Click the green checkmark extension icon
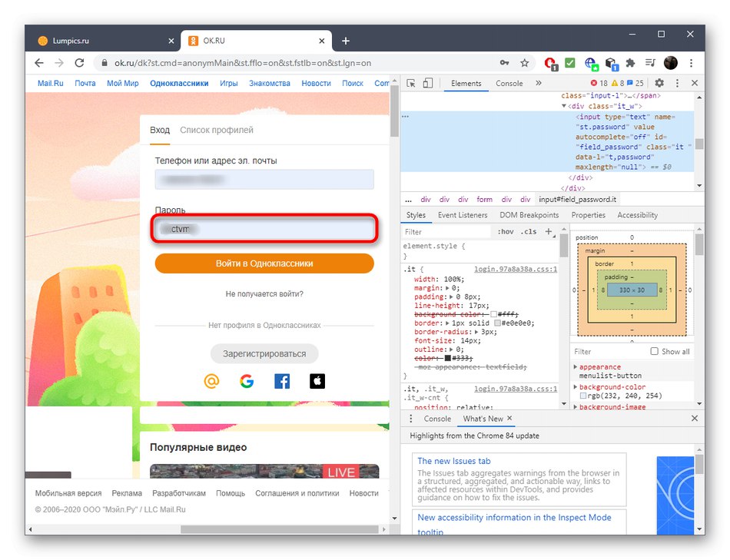 point(570,62)
